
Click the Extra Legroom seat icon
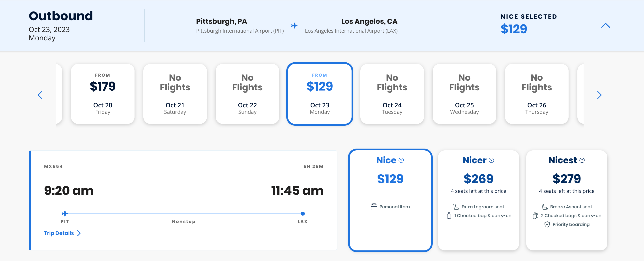tap(456, 207)
